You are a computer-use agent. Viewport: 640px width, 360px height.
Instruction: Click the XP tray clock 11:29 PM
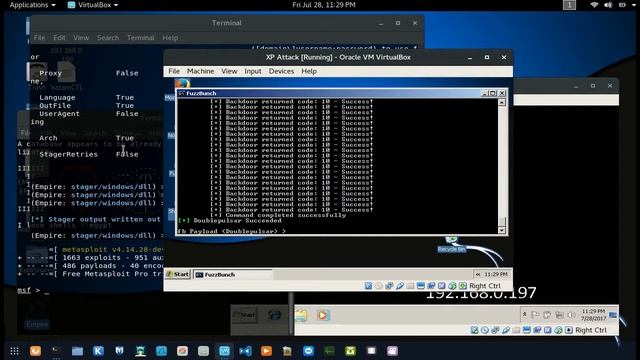click(496, 274)
